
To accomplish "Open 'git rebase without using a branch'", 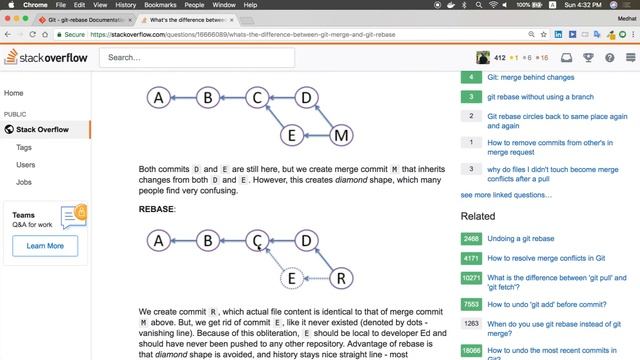I will (540, 97).
